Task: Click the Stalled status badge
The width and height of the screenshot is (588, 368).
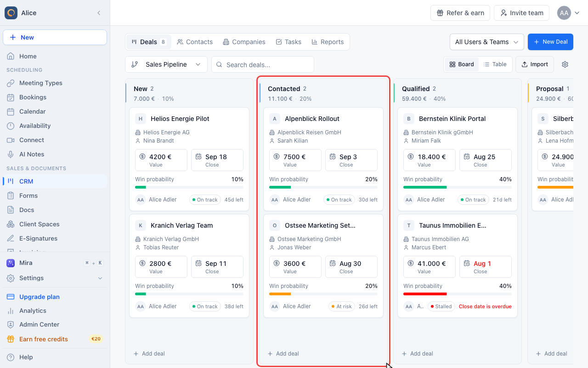Action: [441, 306]
